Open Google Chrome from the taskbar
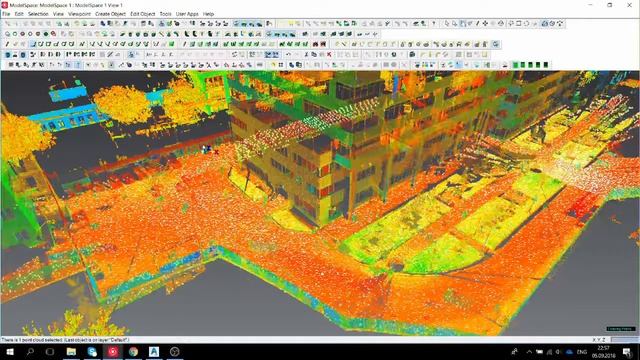The image size is (640, 360). (133, 351)
